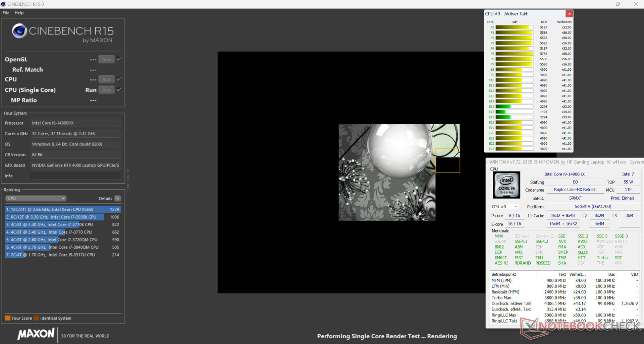The width and height of the screenshot is (644, 344).
Task: Click the Cinebench title bar app icon
Action: (x=3, y=4)
